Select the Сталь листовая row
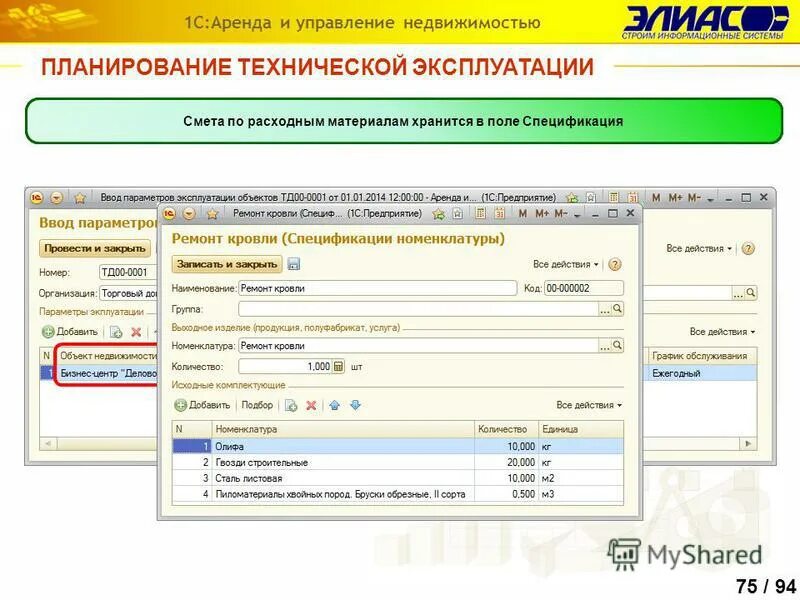Viewport: 800px width, 600px height. point(398,478)
